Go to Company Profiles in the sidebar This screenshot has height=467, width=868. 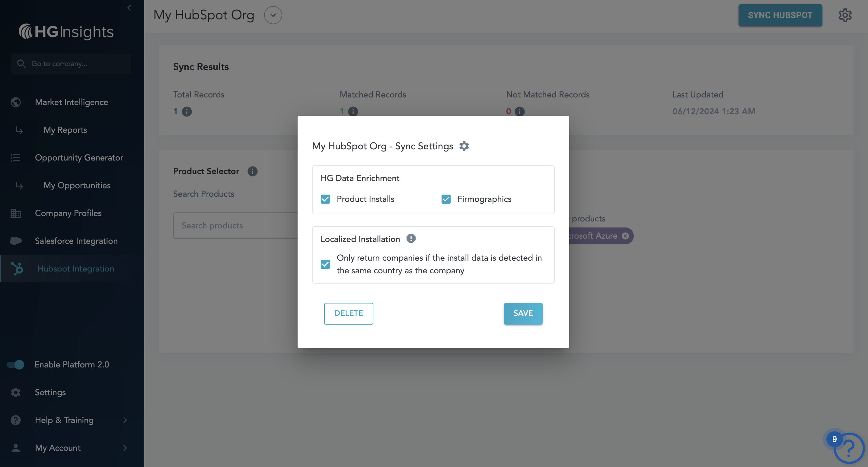click(68, 213)
